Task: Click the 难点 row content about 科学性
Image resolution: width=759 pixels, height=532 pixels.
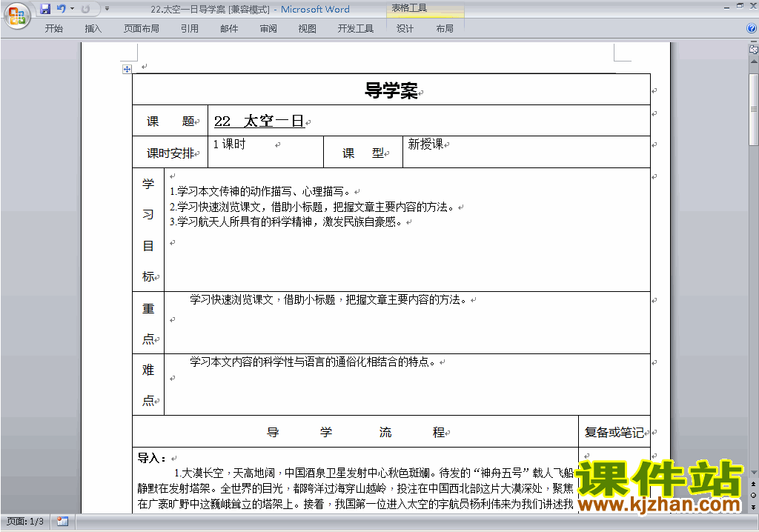Action: (x=313, y=362)
